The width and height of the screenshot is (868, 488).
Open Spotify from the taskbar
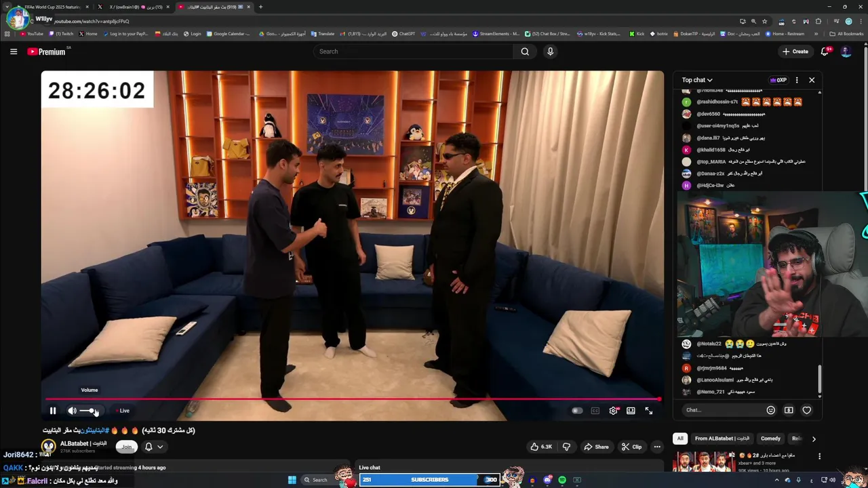click(562, 480)
